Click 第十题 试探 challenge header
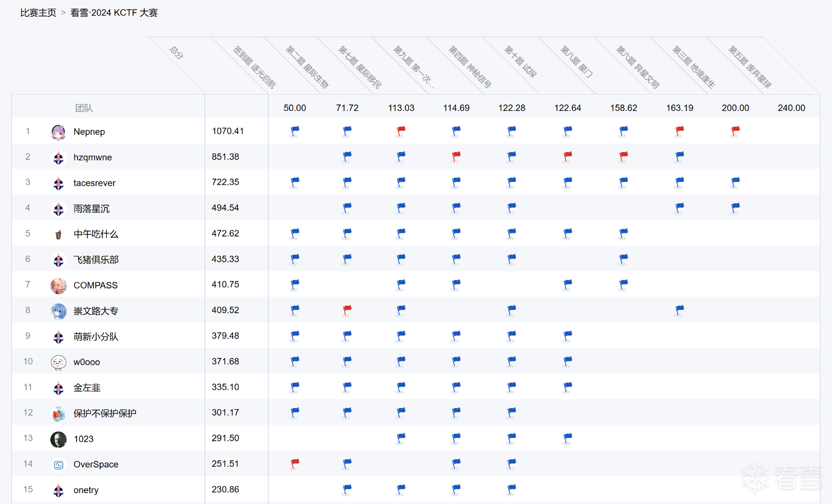The width and height of the screenshot is (832, 504). tap(520, 62)
